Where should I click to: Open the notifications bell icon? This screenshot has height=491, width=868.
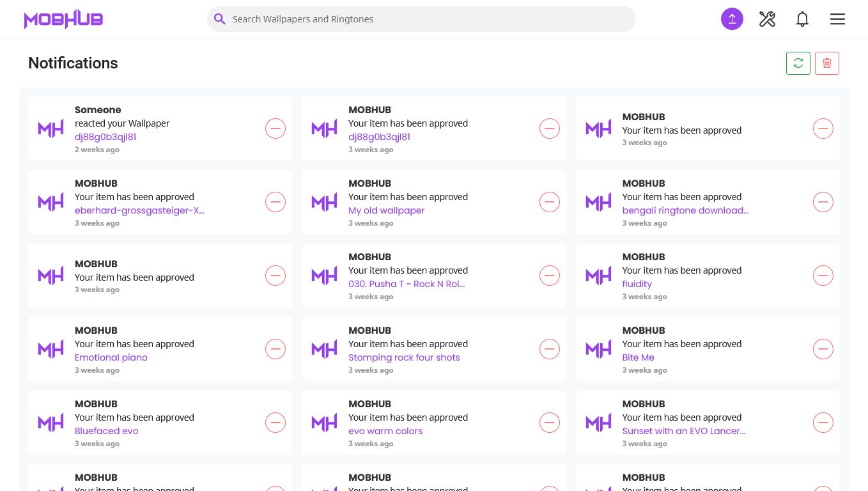pyautogui.click(x=802, y=19)
